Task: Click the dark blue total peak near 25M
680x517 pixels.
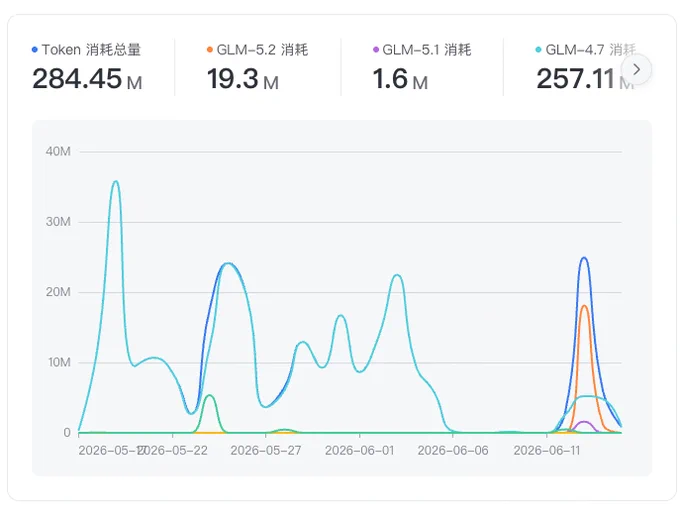Action: coord(584,258)
